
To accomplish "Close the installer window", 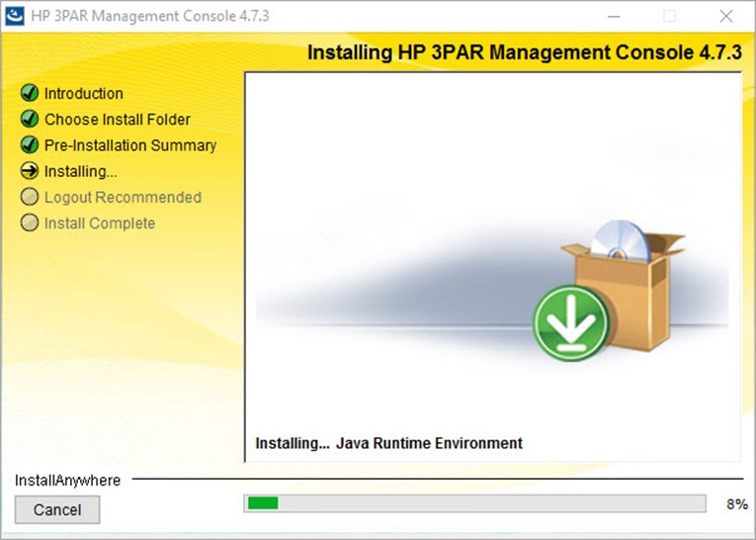I will (x=726, y=16).
